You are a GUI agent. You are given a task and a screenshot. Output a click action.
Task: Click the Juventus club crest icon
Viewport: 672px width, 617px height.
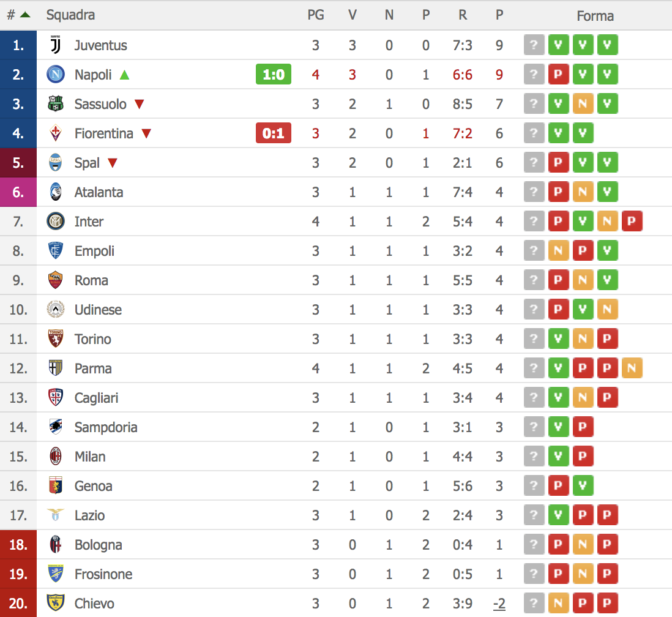pyautogui.click(x=55, y=45)
